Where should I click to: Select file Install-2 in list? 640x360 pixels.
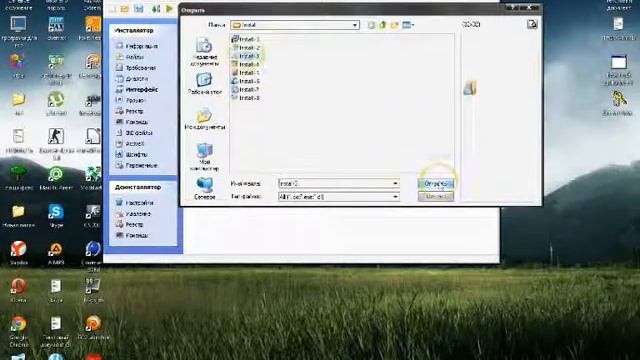click(245, 48)
